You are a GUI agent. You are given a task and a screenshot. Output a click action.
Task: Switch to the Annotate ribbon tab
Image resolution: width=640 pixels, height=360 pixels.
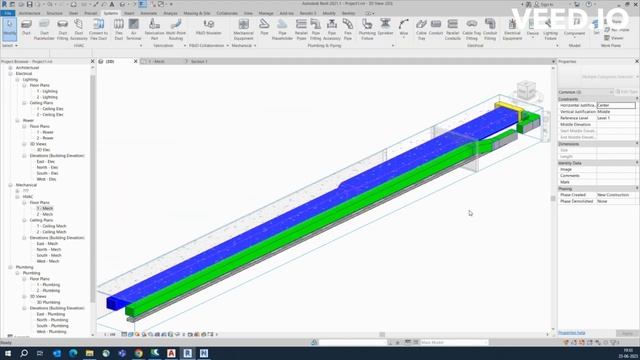[149, 13]
